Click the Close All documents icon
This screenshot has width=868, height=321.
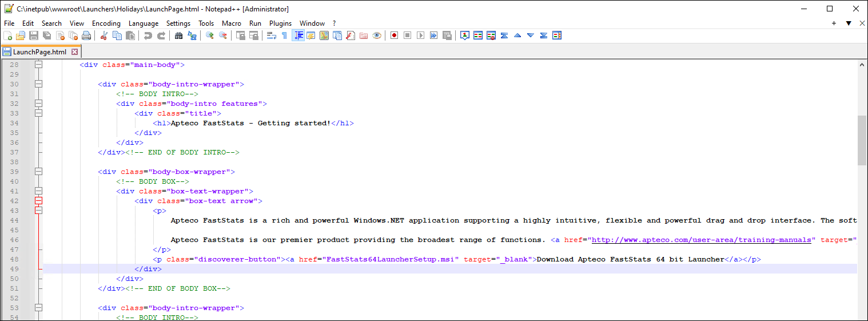click(x=73, y=35)
